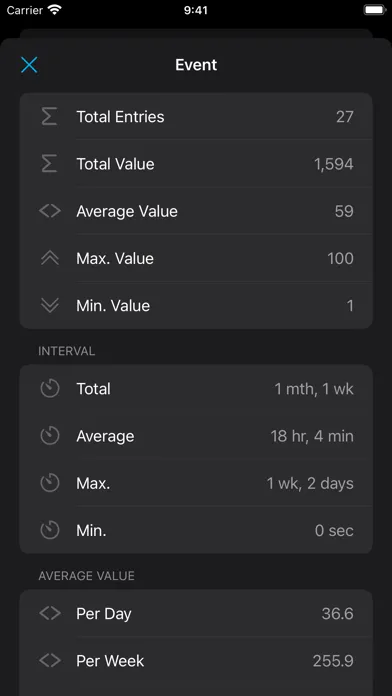Image resolution: width=392 pixels, height=696 pixels.
Task: Tap the Event title in the header
Action: pos(196,65)
